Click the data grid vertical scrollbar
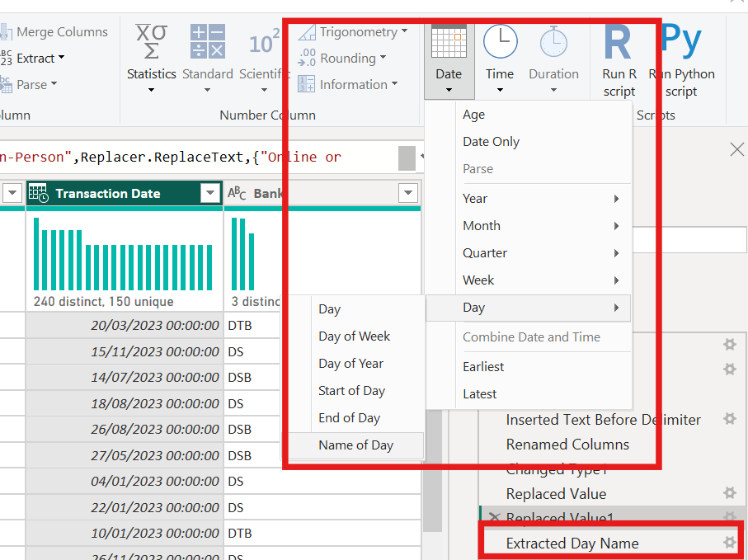The width and height of the screenshot is (748, 560). tap(432, 470)
